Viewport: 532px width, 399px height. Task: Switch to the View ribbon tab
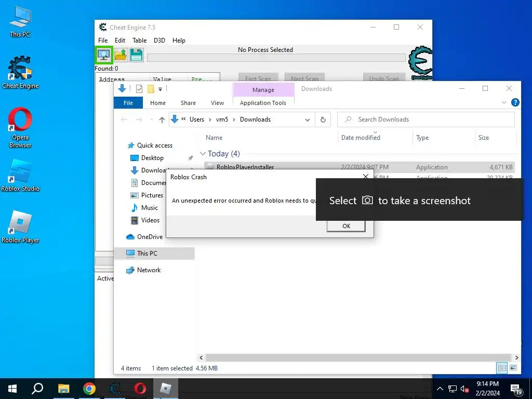217,103
